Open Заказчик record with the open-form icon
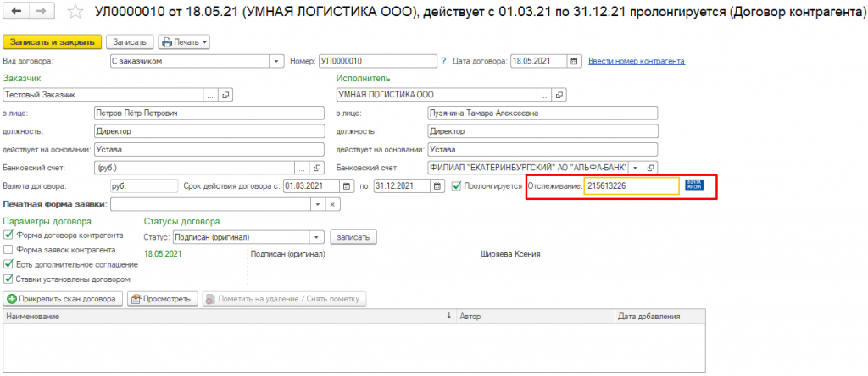The width and height of the screenshot is (868, 376). pyautogui.click(x=225, y=95)
